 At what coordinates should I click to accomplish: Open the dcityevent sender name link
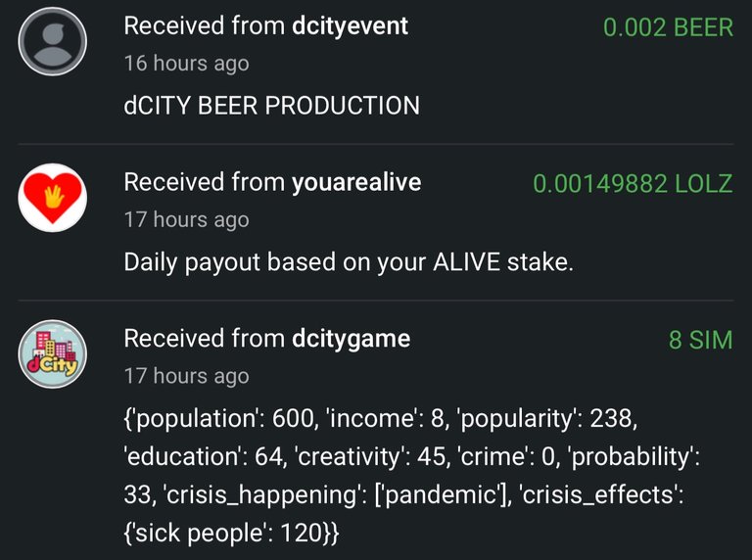pyautogui.click(x=351, y=25)
